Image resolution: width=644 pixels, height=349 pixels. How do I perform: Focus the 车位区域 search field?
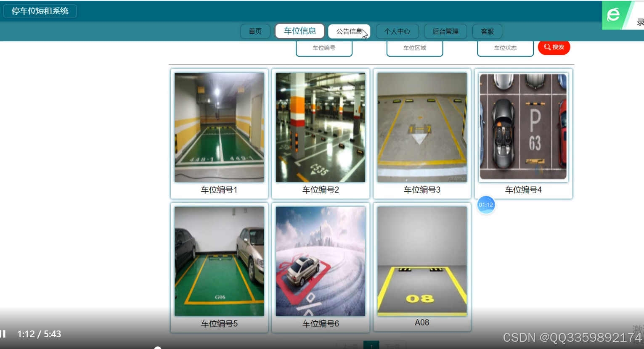click(x=415, y=48)
